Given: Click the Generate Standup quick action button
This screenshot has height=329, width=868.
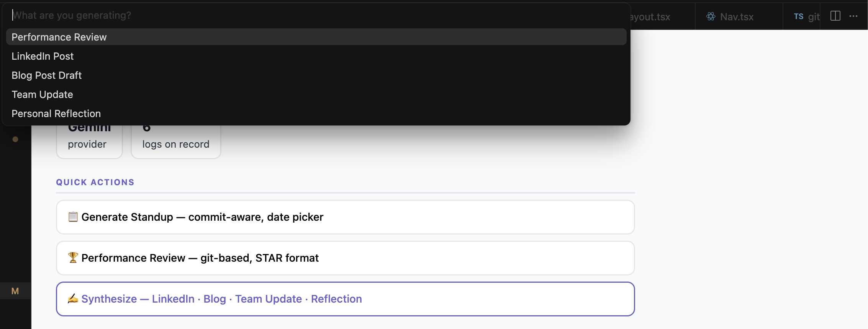Looking at the screenshot, I should coord(345,217).
